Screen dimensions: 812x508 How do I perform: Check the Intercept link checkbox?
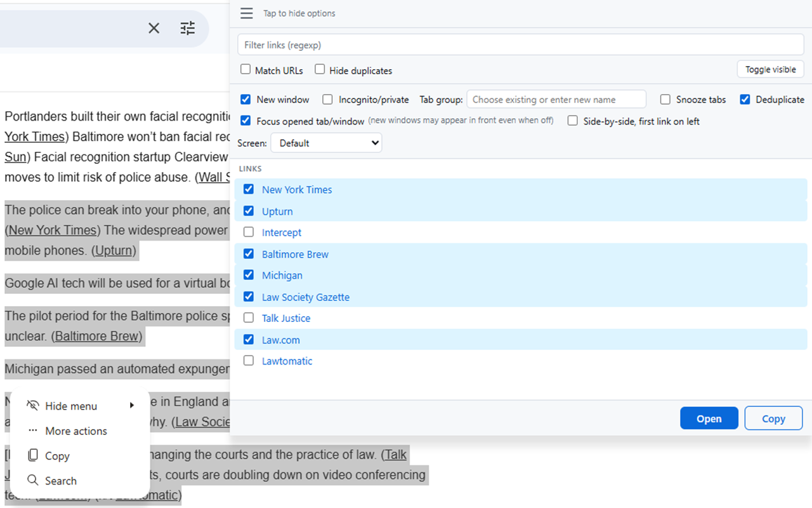click(x=249, y=232)
